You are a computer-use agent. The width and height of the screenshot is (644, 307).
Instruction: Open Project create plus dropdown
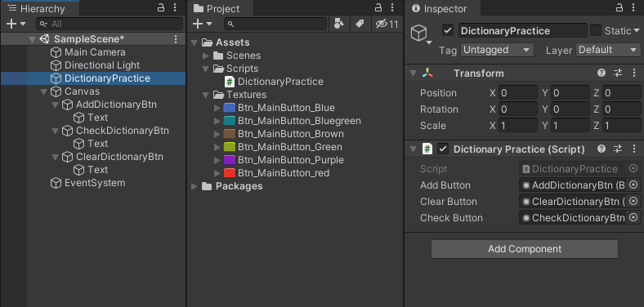pyautogui.click(x=203, y=24)
